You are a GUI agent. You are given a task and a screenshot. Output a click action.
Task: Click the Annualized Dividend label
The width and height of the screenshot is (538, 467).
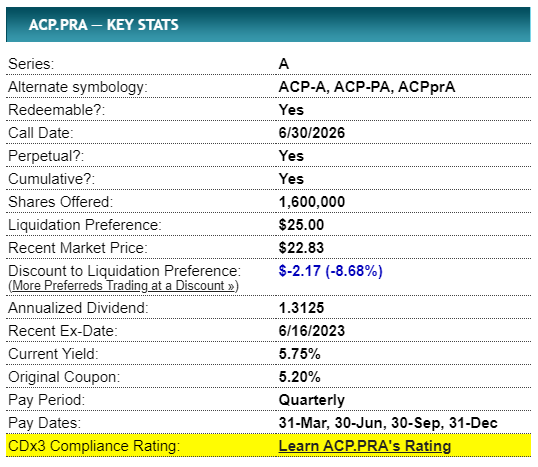[x=78, y=308]
